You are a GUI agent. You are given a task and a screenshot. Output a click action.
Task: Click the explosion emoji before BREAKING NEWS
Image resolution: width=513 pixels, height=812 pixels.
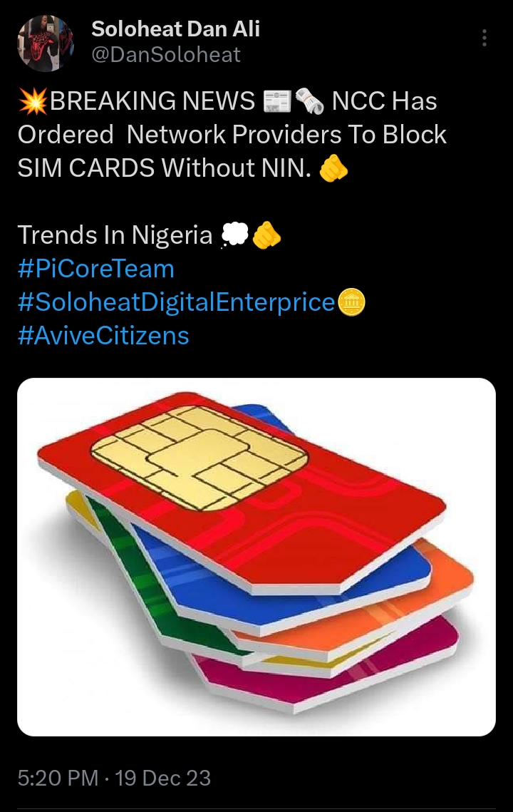(x=33, y=101)
